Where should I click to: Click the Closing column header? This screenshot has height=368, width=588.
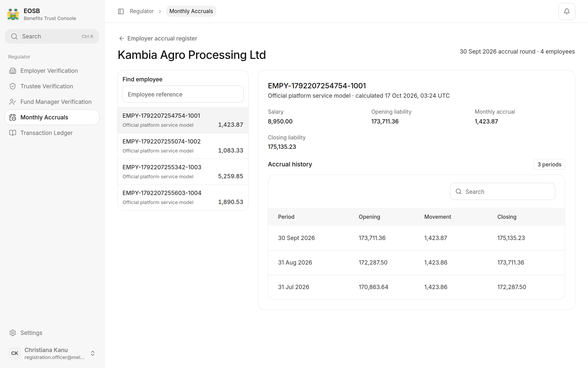pos(507,217)
